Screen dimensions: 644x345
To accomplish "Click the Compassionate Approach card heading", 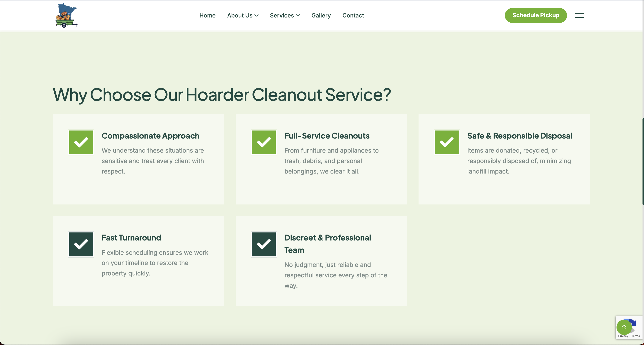I will (x=150, y=136).
